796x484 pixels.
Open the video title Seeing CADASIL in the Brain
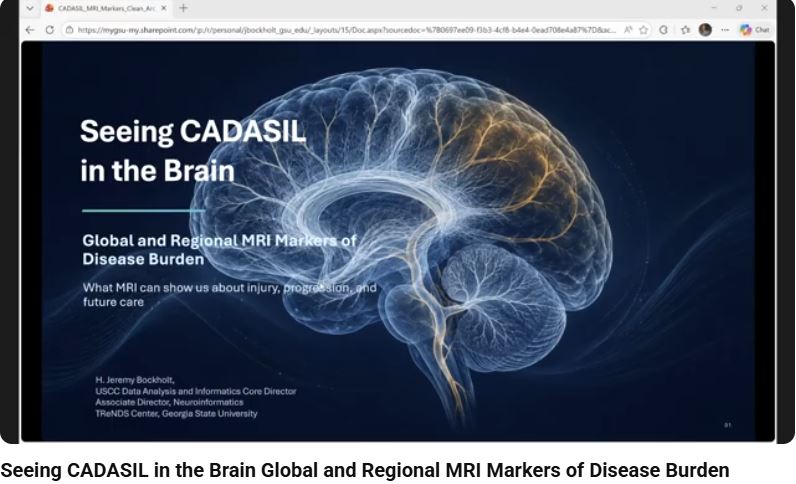pos(364,470)
